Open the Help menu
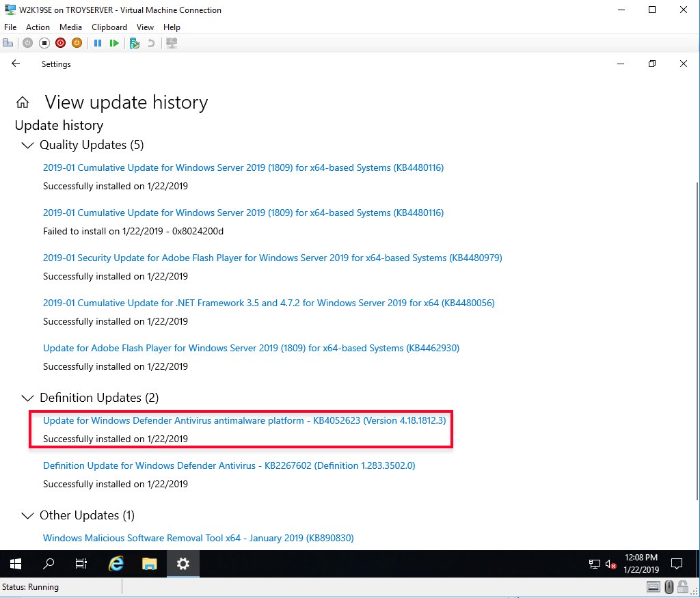 pos(172,27)
